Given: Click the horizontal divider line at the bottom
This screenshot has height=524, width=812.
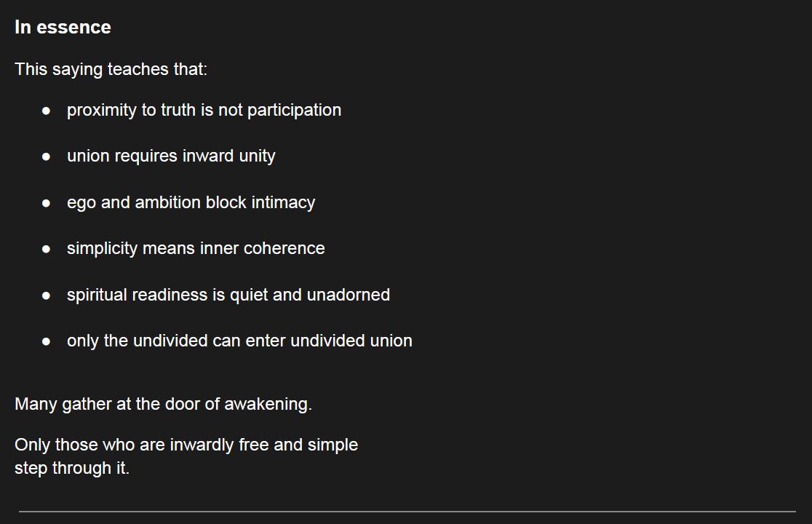Looking at the screenshot, I should [x=407, y=512].
